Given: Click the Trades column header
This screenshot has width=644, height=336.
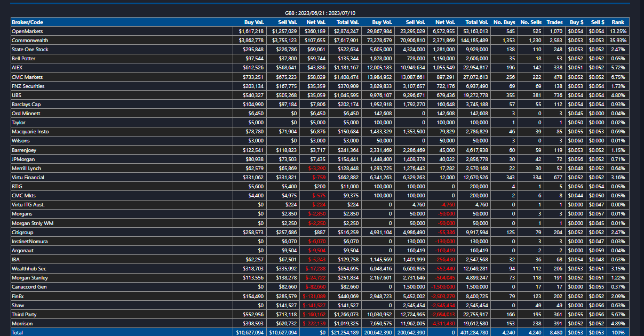Looking at the screenshot, I should pyautogui.click(x=554, y=22).
